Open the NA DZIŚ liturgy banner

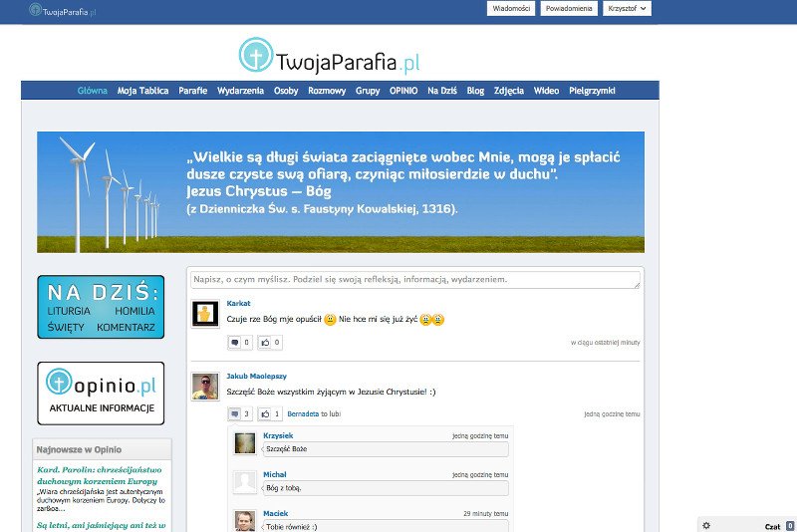point(101,307)
